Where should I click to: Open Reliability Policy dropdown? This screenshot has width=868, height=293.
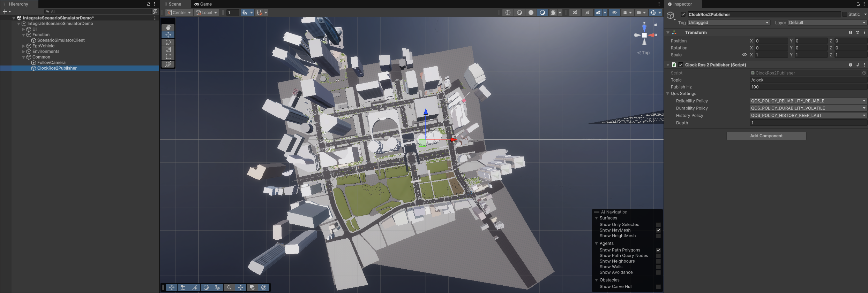tap(808, 101)
